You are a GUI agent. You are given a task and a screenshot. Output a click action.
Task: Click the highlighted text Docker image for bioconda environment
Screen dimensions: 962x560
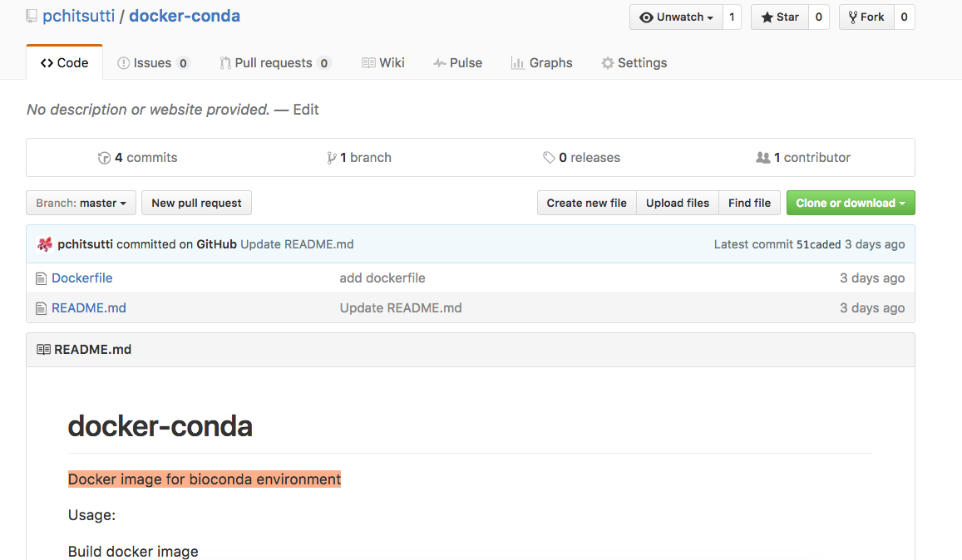coord(205,479)
